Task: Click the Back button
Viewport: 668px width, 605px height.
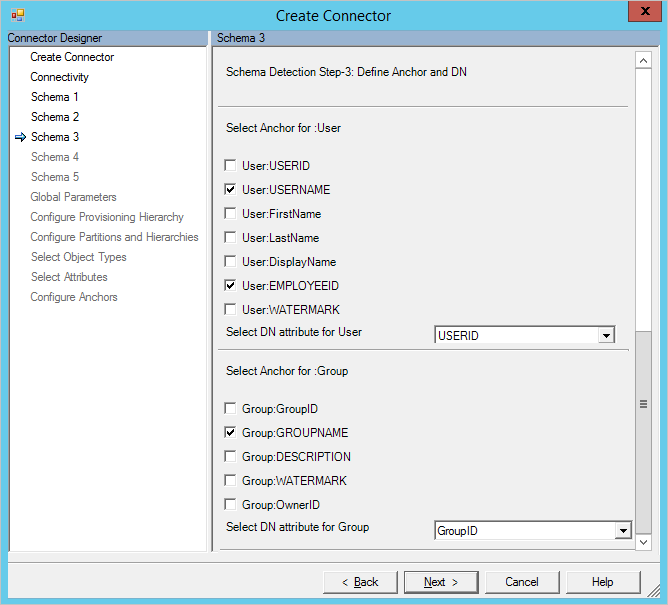Action: tap(360, 582)
